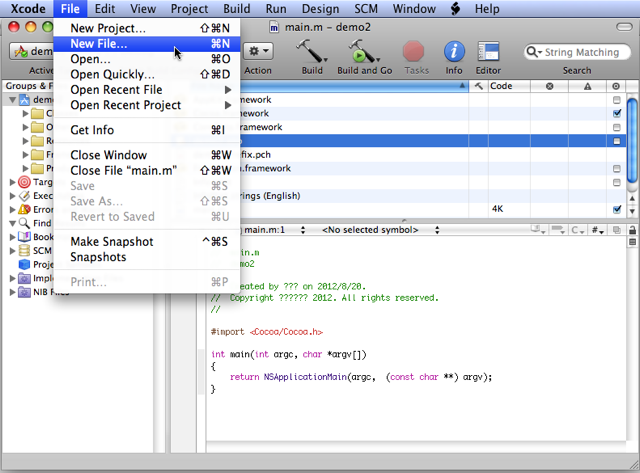
Task: Choose New Project... from the File menu
Action: [x=147, y=28]
